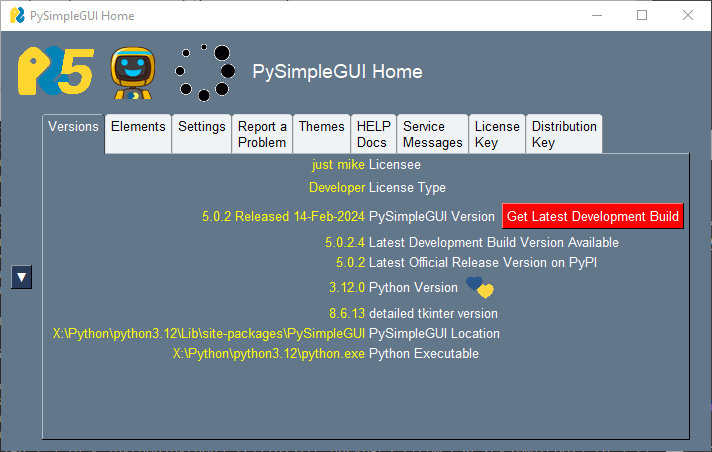
Task: Click the Python Executable path text
Action: coord(268,354)
